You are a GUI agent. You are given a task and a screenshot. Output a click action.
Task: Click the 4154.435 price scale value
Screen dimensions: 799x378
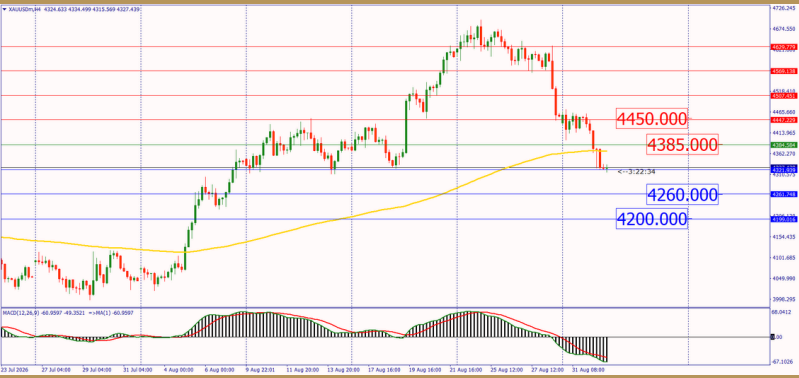click(784, 237)
